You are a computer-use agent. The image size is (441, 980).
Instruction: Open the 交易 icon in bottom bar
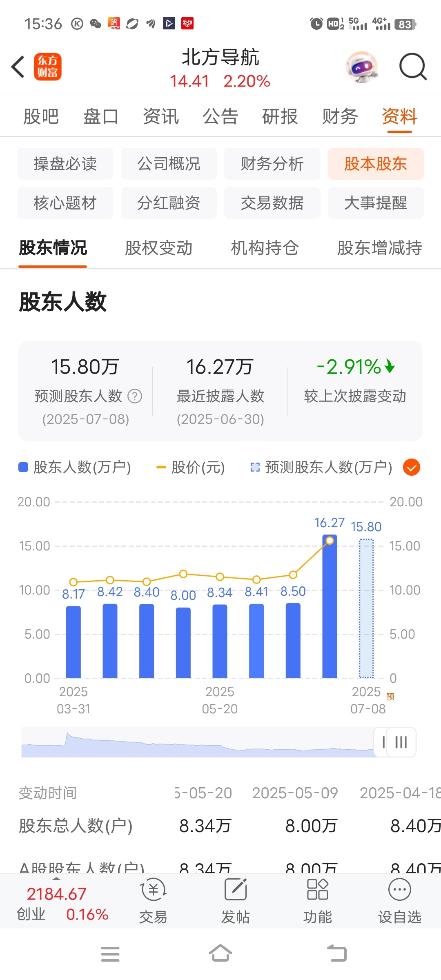click(153, 901)
